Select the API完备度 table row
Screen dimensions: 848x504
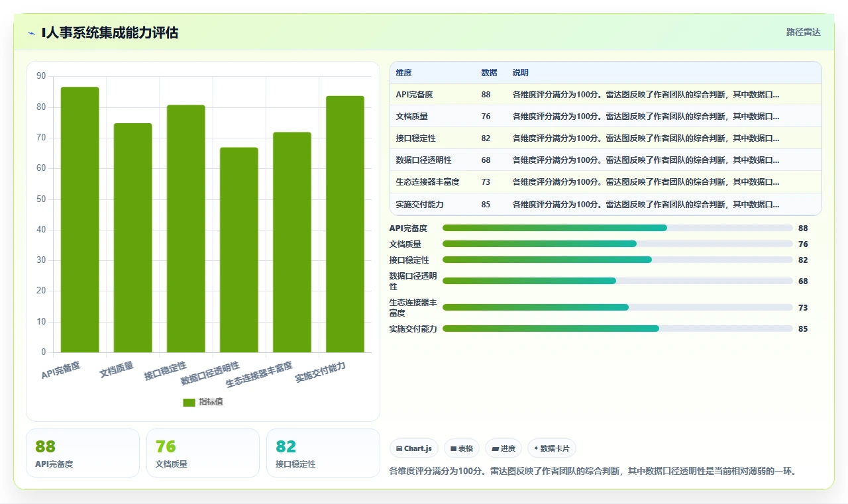pos(606,95)
